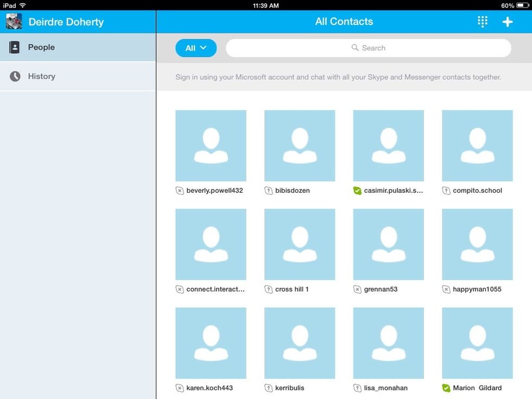
Task: Toggle the online status icon beside casimir.pulaski
Action: (x=357, y=191)
